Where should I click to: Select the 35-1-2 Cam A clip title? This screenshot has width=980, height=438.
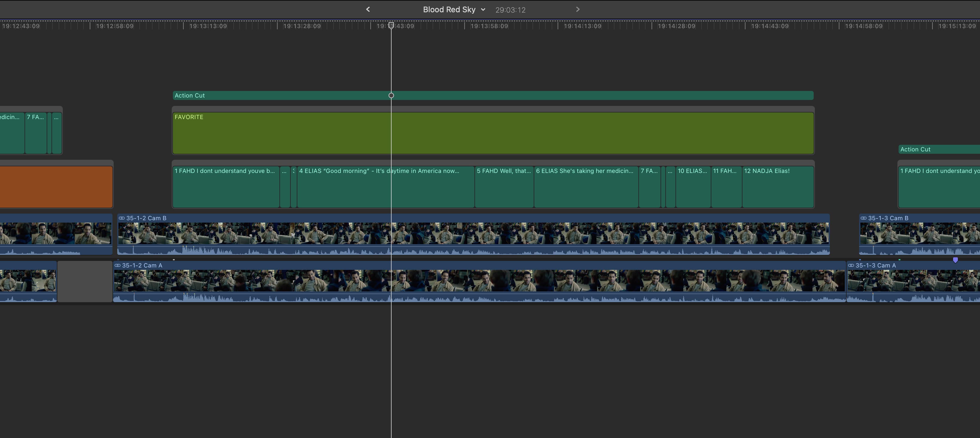pyautogui.click(x=142, y=265)
